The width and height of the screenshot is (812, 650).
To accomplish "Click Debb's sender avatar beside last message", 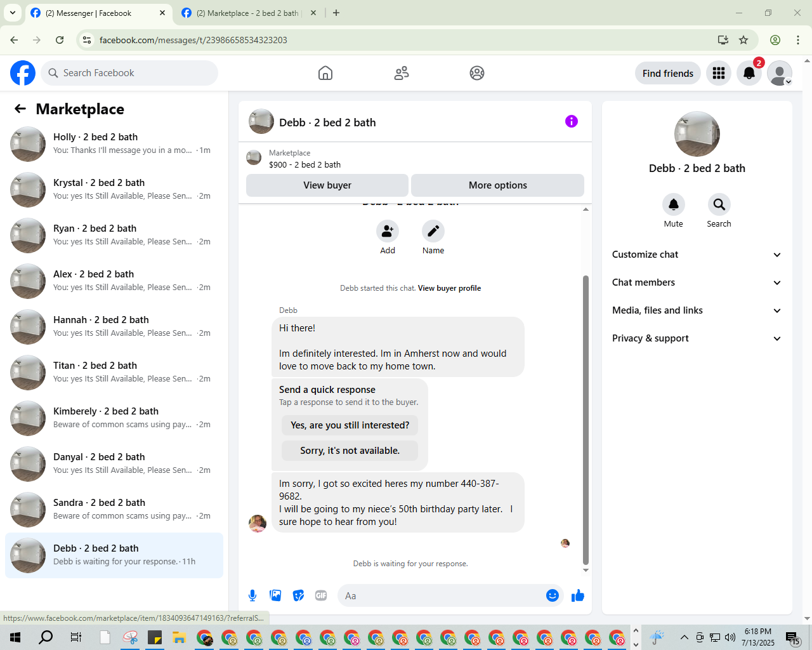I will [258, 524].
